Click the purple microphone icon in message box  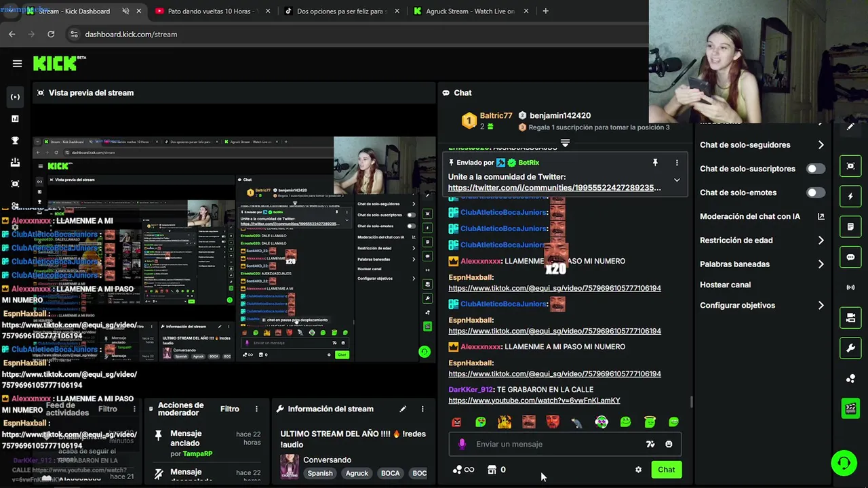(x=462, y=444)
